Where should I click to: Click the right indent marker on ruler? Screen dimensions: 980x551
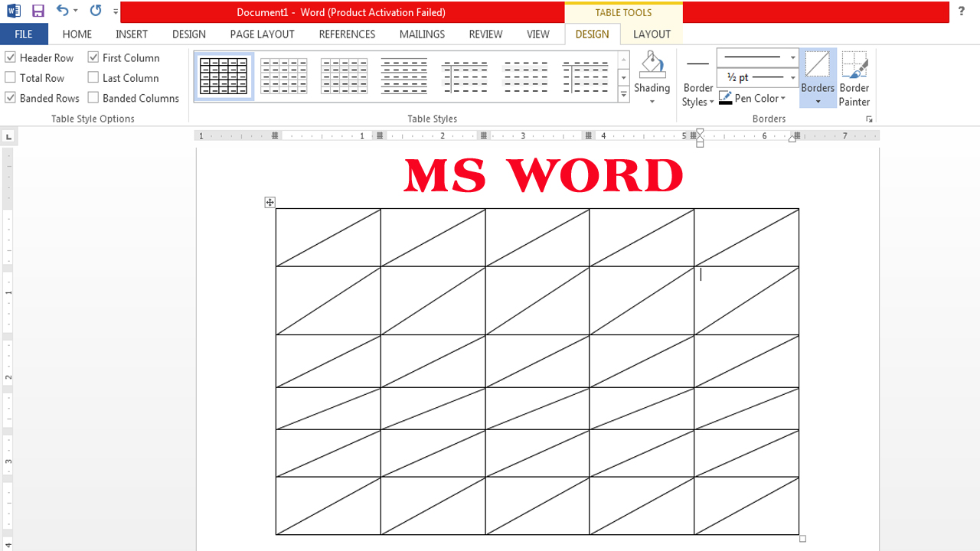pos(793,137)
